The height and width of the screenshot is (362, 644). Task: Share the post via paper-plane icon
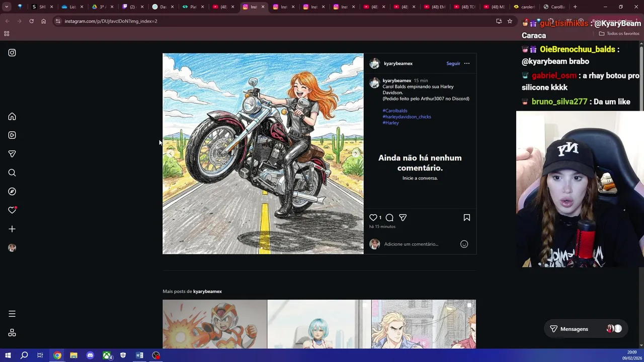click(x=403, y=218)
